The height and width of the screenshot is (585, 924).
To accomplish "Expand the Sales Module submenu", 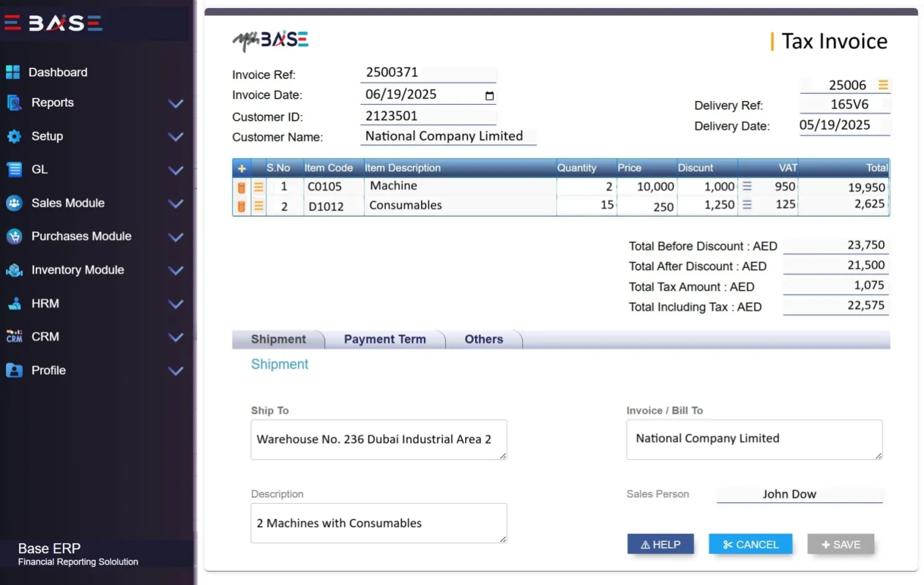I will tap(176, 203).
